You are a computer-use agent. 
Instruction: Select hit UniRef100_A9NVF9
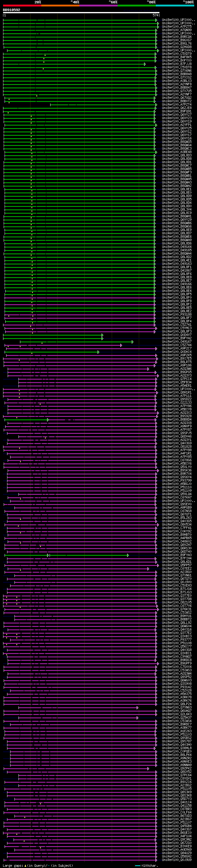[x=177, y=426]
